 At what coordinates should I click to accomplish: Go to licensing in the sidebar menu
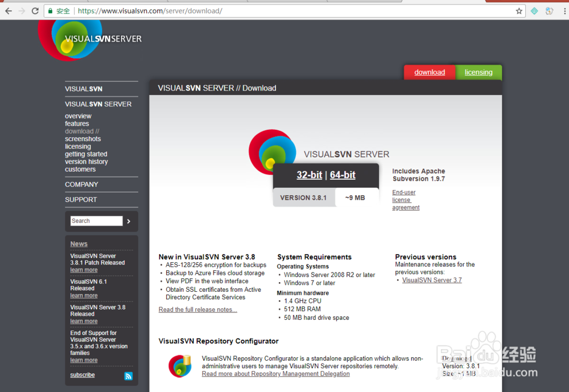(78, 147)
